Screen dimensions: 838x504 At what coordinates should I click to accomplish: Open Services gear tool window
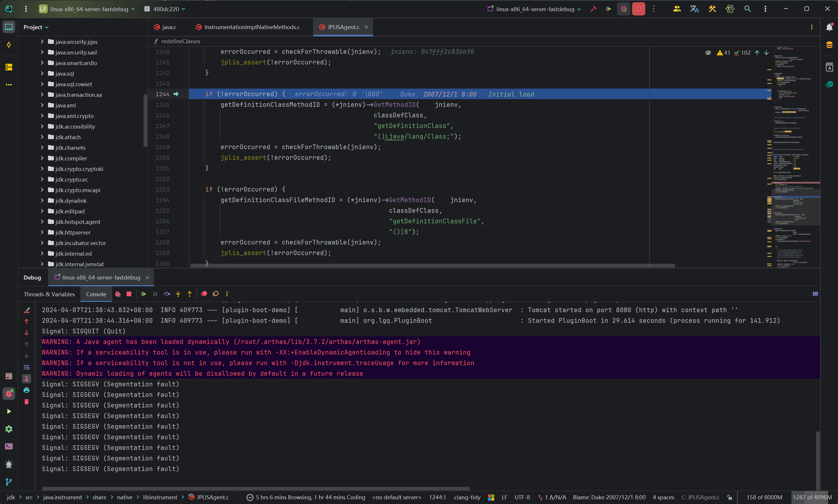coord(9,429)
